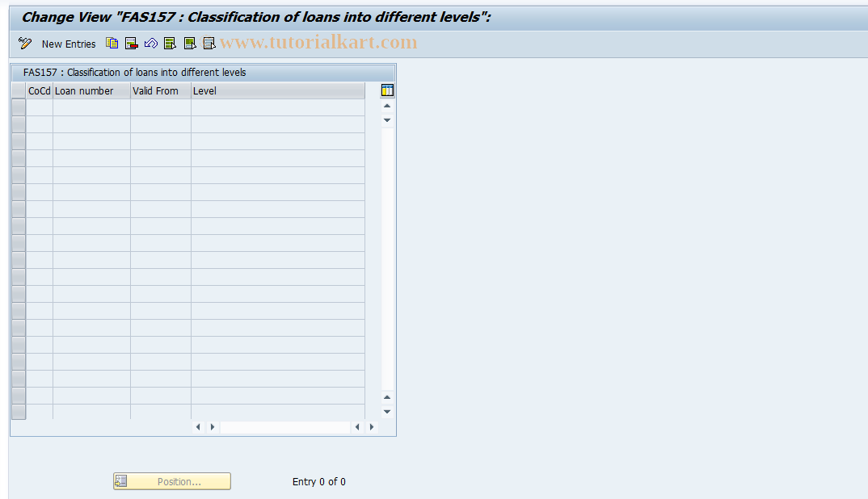868x499 pixels.
Task: Select the third row selector box
Action: point(19,141)
